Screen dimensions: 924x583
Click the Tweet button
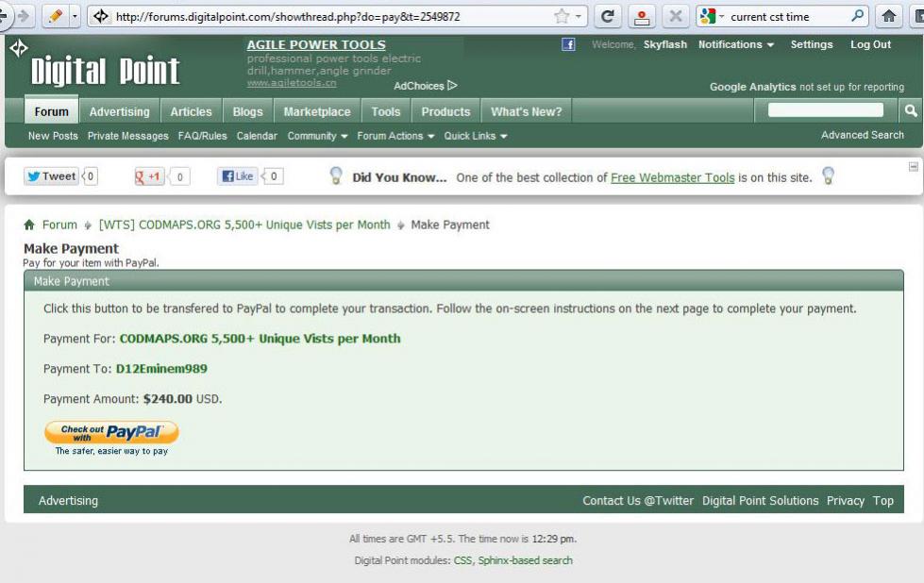tap(51, 176)
